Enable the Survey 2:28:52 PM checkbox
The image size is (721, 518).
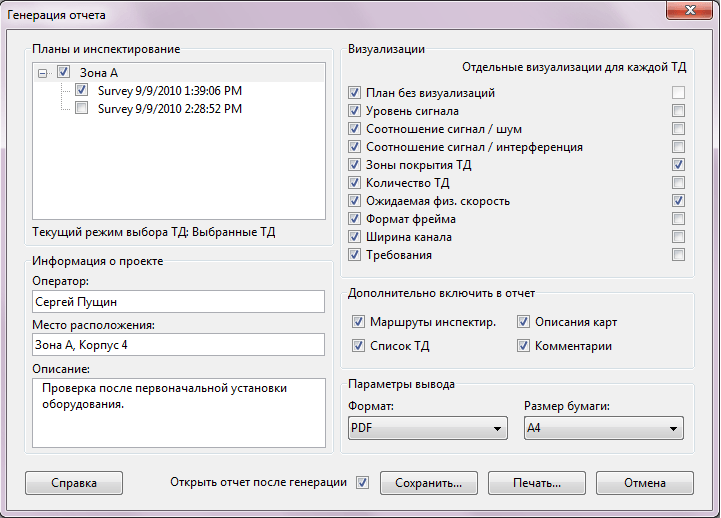click(82, 109)
